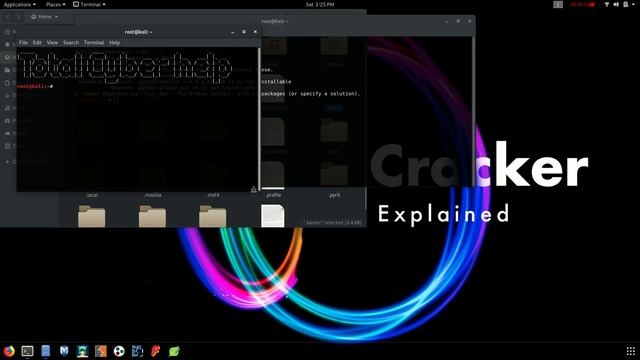Click the rear terminal window scrollbar
The image size is (640, 360).
[x=473, y=112]
